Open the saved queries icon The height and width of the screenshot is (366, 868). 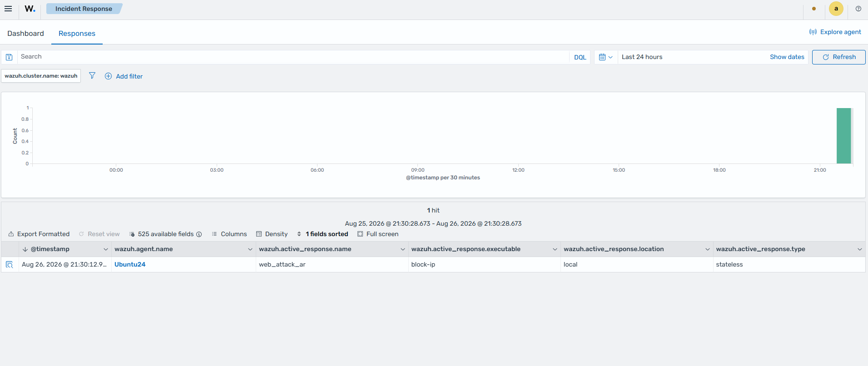click(9, 57)
